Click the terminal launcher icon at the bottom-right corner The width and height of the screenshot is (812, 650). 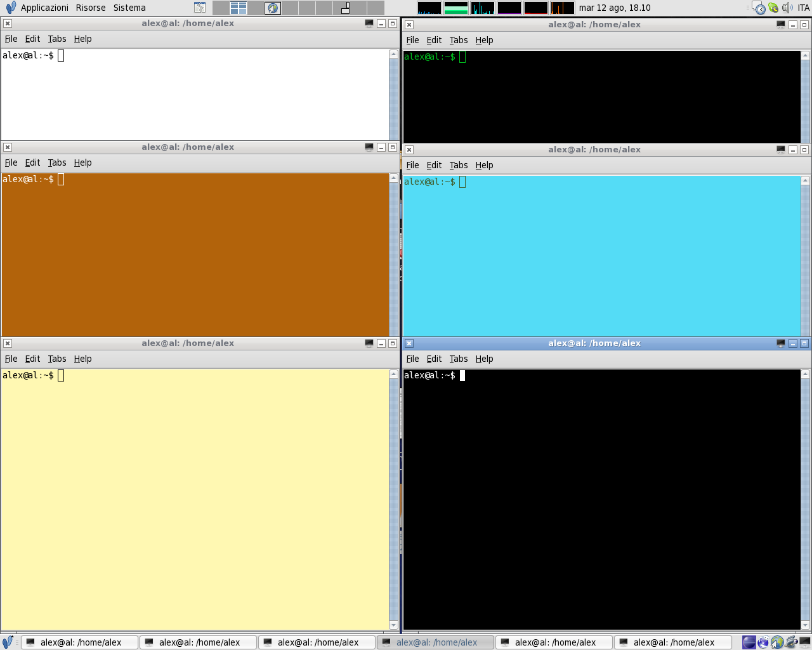point(804,642)
